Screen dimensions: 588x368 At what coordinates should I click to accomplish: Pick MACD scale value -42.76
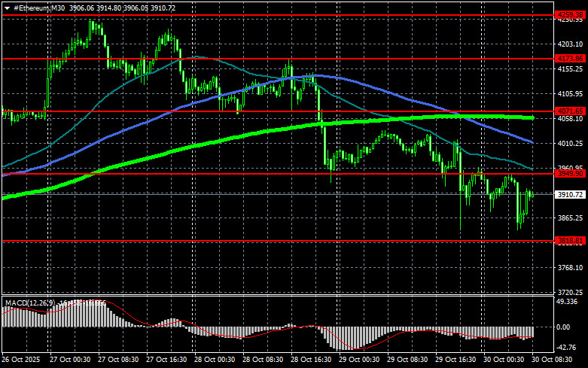(566, 348)
